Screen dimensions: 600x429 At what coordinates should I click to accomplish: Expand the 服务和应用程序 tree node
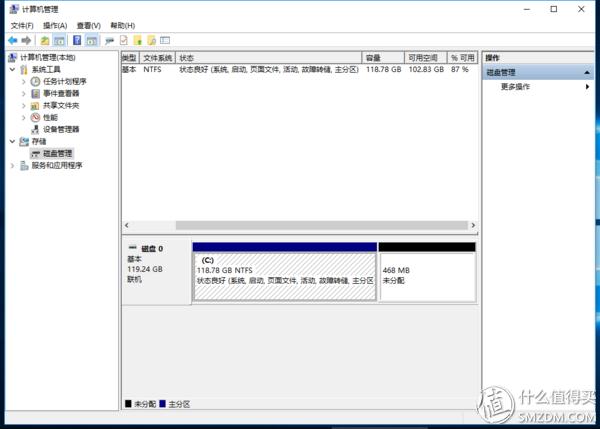13,166
